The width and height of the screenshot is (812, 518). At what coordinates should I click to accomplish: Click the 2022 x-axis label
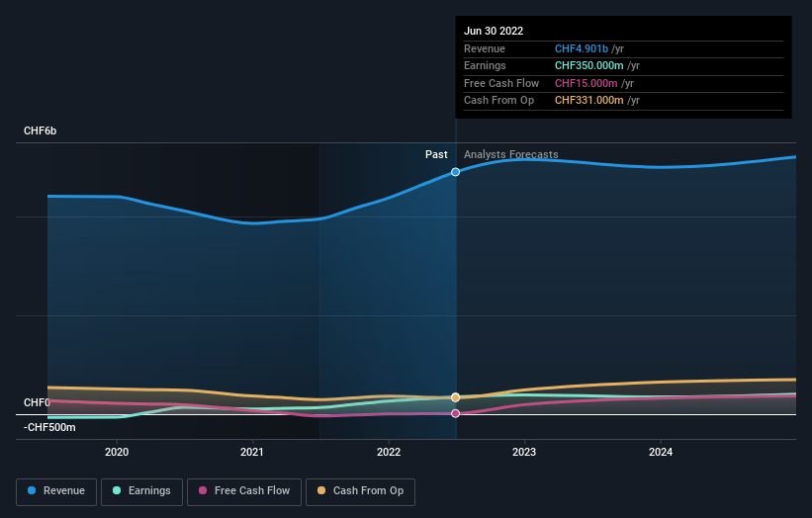pyautogui.click(x=389, y=453)
